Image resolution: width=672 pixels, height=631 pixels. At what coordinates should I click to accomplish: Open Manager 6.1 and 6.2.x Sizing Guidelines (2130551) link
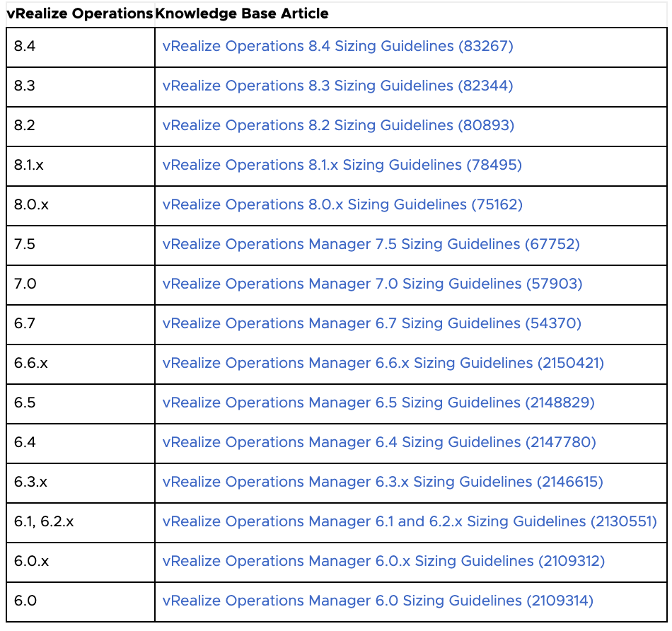coord(410,521)
